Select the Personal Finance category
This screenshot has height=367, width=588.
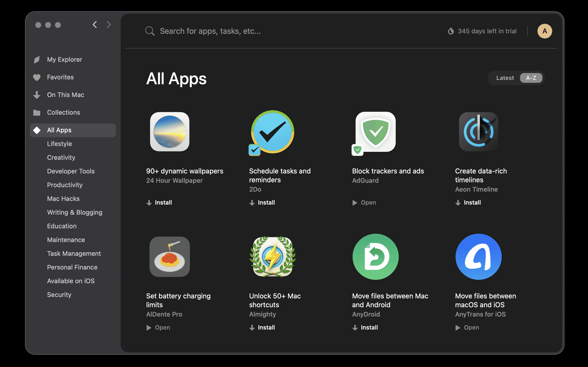[x=72, y=267]
